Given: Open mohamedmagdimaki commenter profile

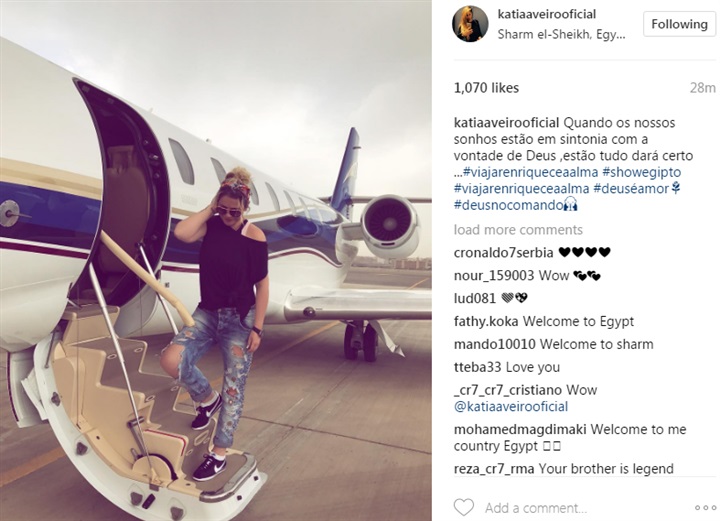Looking at the screenshot, I should [x=520, y=429].
